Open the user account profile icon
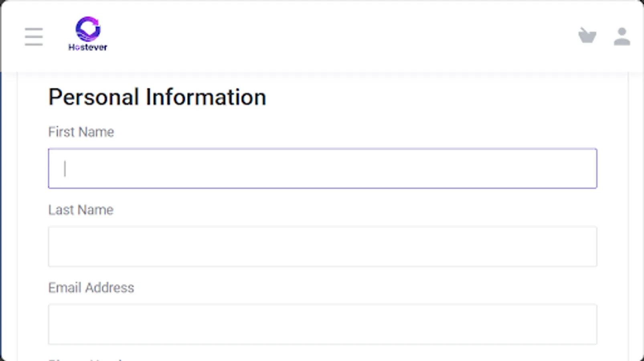 click(x=622, y=37)
